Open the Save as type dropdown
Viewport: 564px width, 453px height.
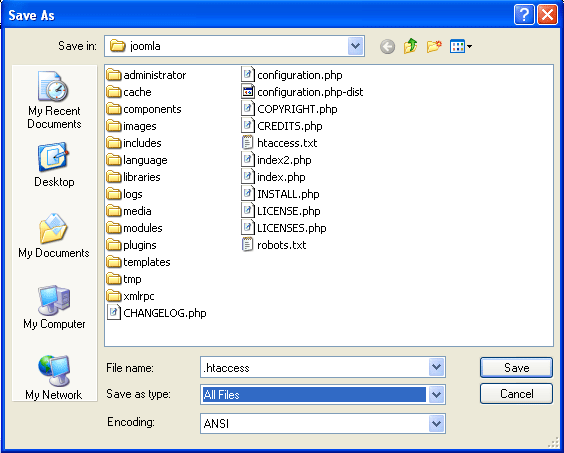[x=436, y=394]
